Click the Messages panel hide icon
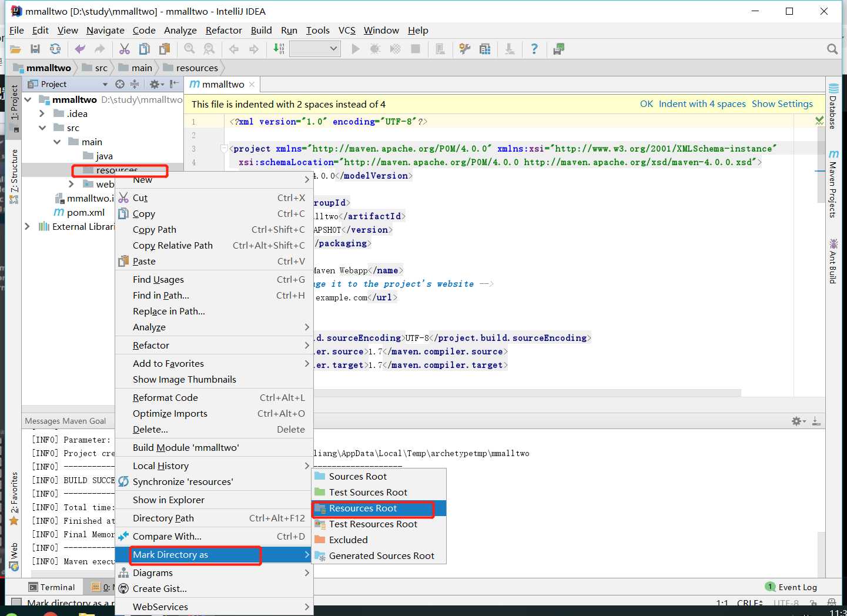847x616 pixels. [816, 421]
